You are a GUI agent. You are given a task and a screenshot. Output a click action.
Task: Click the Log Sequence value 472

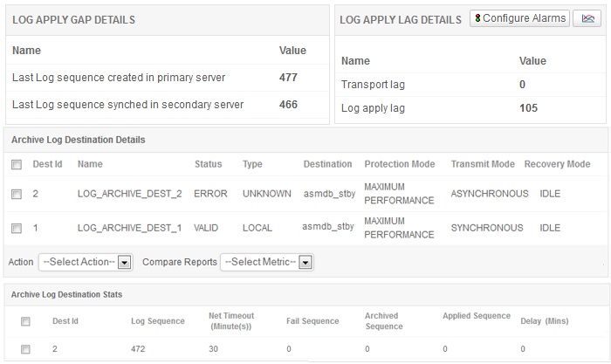pyautogui.click(x=138, y=349)
